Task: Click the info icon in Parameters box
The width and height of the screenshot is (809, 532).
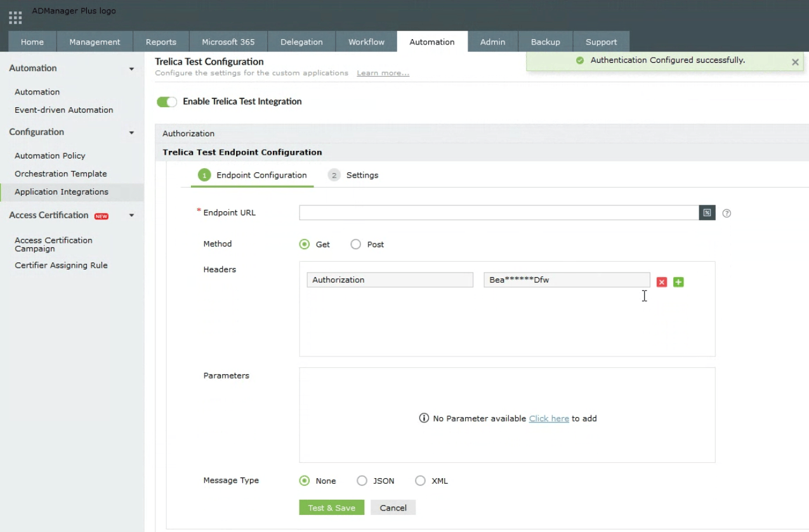Action: pyautogui.click(x=424, y=418)
